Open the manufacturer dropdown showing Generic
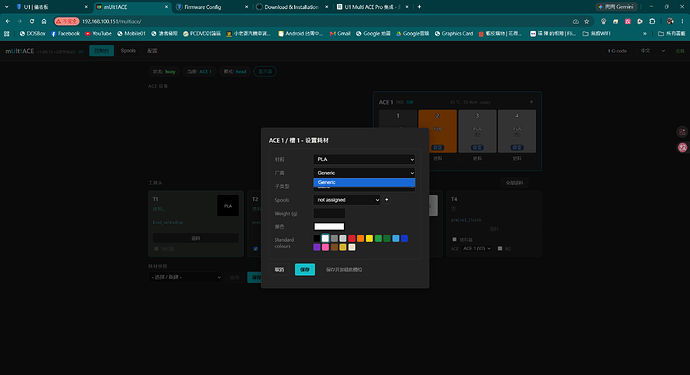The height and width of the screenshot is (375, 690). tap(364, 173)
